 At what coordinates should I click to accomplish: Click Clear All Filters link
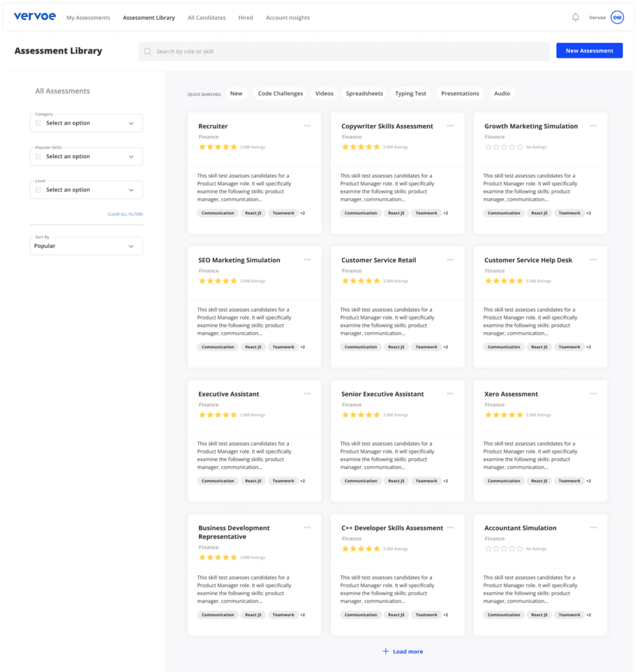(x=125, y=215)
